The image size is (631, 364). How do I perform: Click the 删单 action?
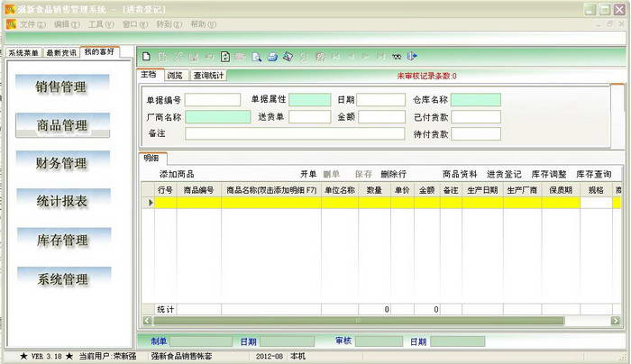pyautogui.click(x=331, y=174)
